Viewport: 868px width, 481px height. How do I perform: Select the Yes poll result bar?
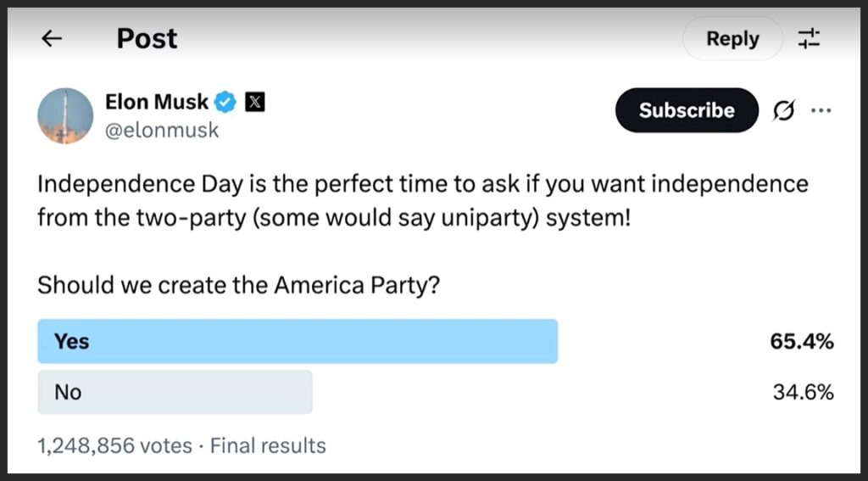(298, 341)
